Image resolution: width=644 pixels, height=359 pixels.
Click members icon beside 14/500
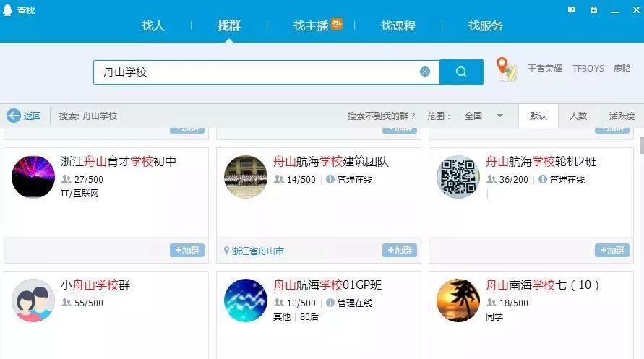pos(279,179)
